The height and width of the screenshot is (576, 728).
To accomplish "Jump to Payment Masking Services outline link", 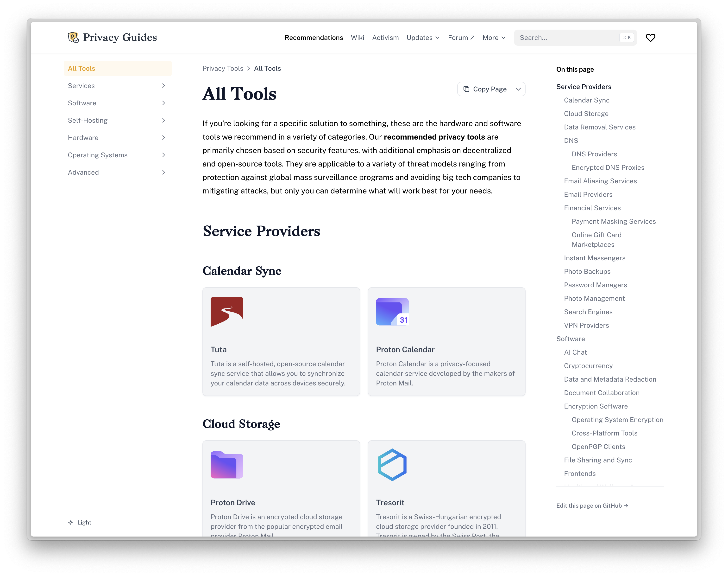I will tap(614, 222).
